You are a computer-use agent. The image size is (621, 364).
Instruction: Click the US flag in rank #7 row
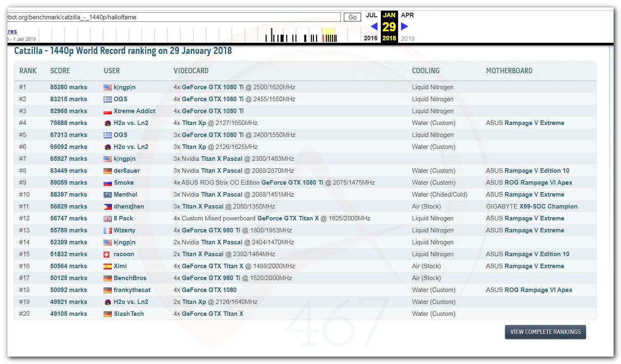108,159
